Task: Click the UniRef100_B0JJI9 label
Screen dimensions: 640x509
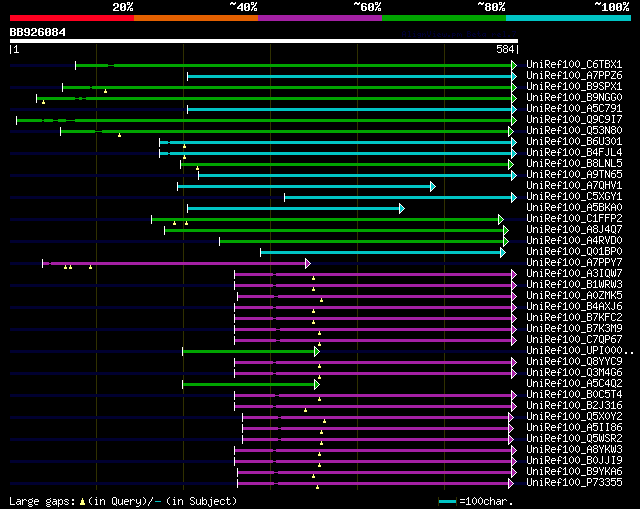Action: point(574,461)
